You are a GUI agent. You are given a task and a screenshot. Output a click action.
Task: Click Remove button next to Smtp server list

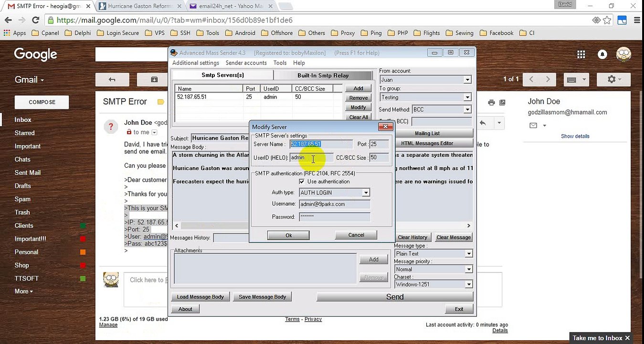click(x=358, y=98)
